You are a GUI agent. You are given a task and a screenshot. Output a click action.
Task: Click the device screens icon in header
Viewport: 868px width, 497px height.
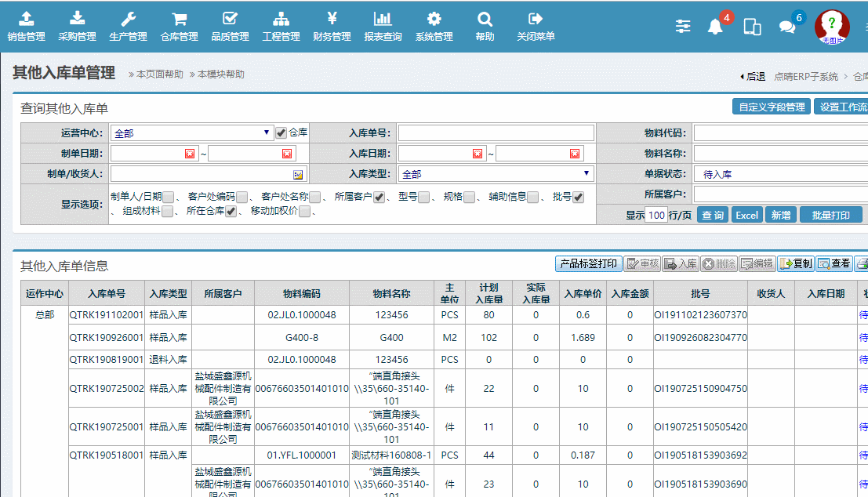752,27
